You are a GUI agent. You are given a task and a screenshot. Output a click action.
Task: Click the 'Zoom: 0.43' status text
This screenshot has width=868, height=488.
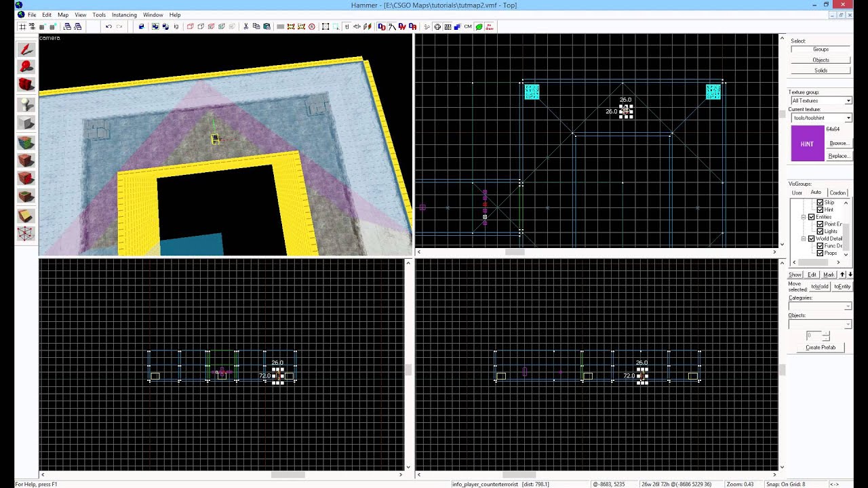(740, 484)
